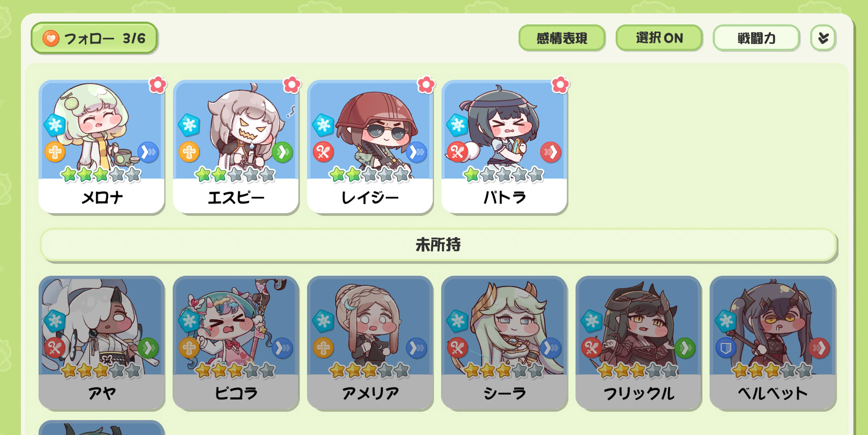Click the orange heart icon beside フォロー
The width and height of the screenshot is (868, 435).
point(51,38)
